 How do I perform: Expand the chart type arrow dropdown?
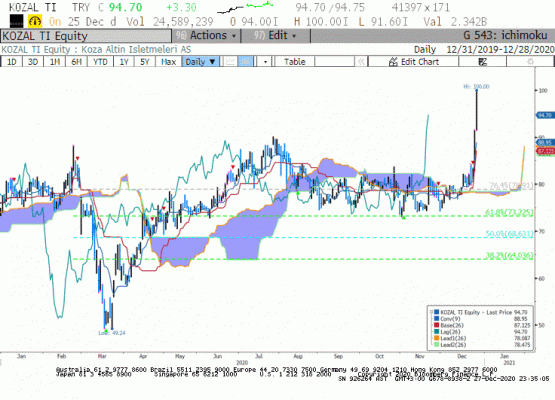coord(265,62)
